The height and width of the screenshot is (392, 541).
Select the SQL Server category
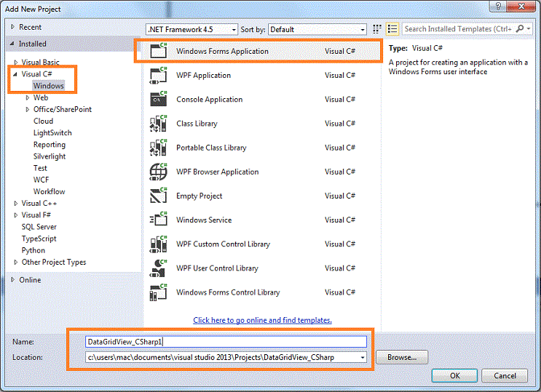(x=39, y=227)
